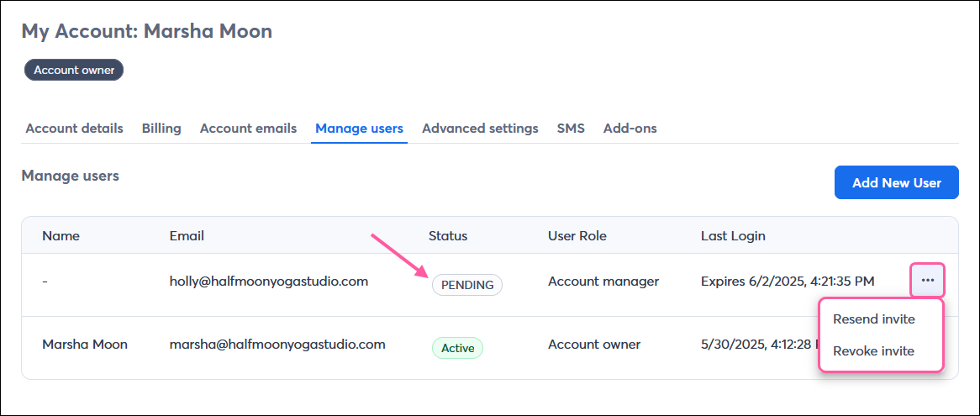Screen dimensions: 980x416
Task: Open the Add-ons tab
Action: (x=630, y=128)
